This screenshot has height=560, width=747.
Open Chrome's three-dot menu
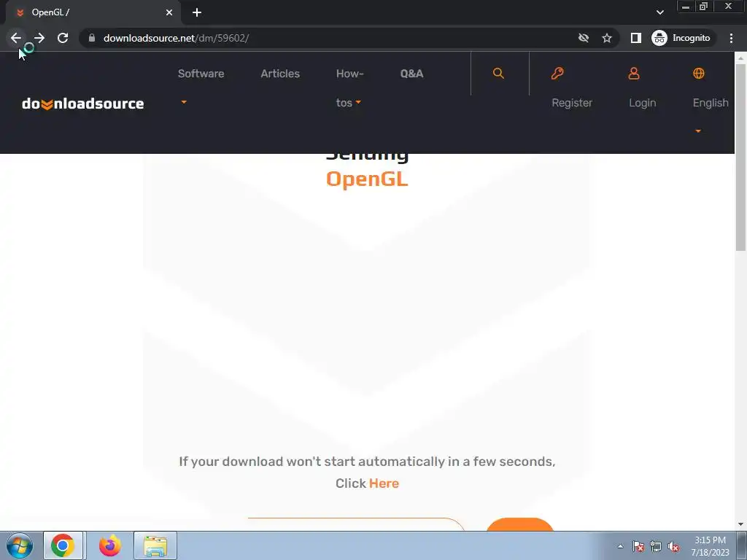tap(731, 38)
